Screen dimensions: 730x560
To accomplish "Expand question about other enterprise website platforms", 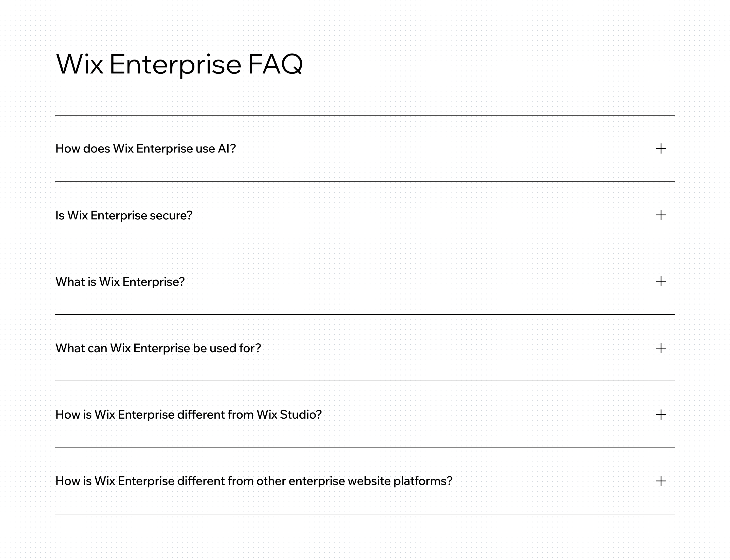I will tap(365, 481).
